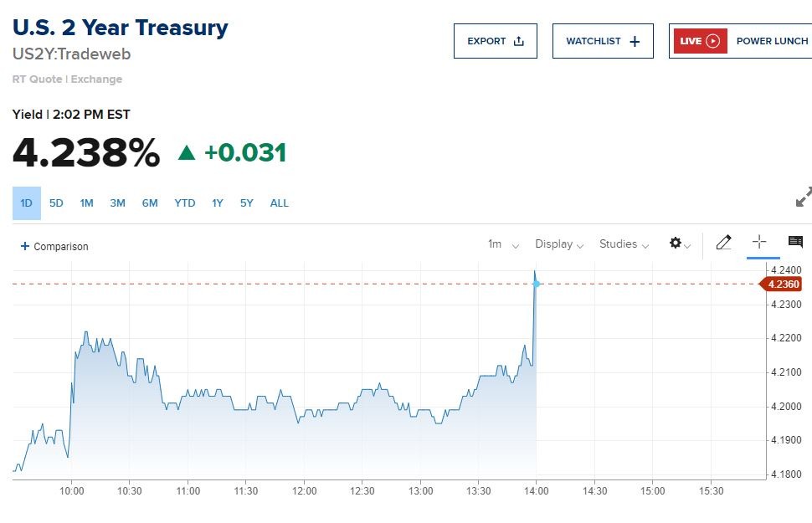Switch to the 5D time range
812x523 pixels.
(56, 203)
